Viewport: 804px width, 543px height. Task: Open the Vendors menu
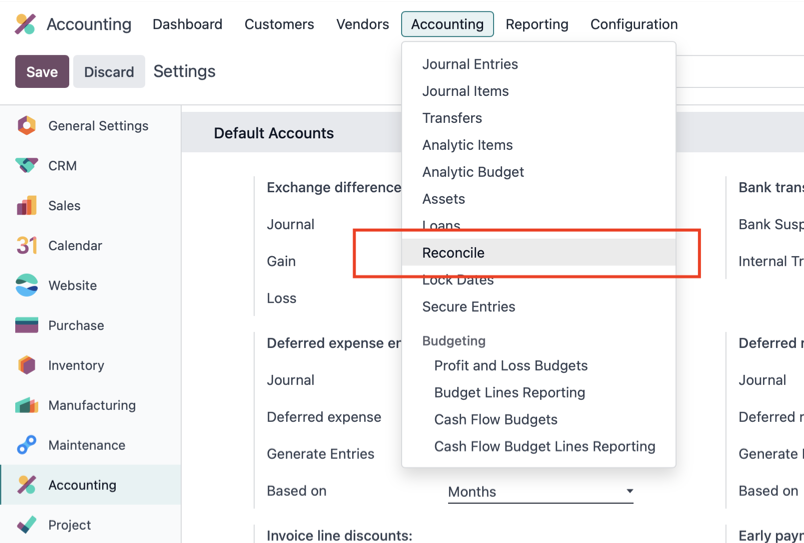coord(363,24)
